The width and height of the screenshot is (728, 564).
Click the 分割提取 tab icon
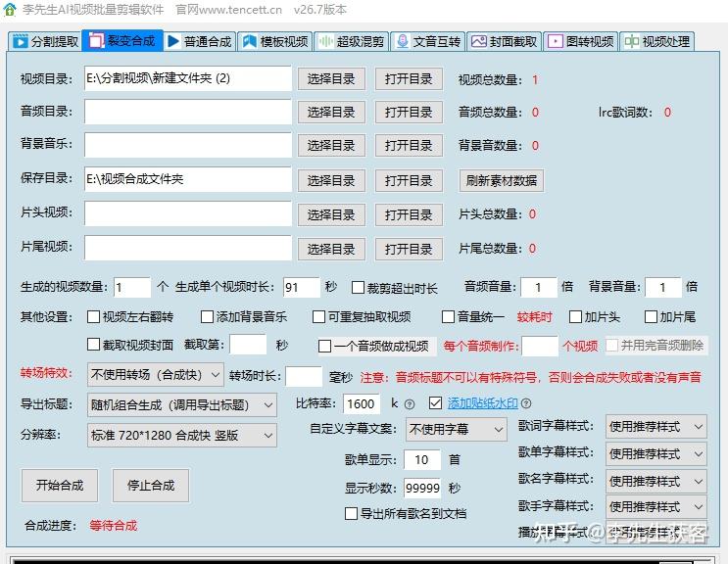click(x=20, y=41)
